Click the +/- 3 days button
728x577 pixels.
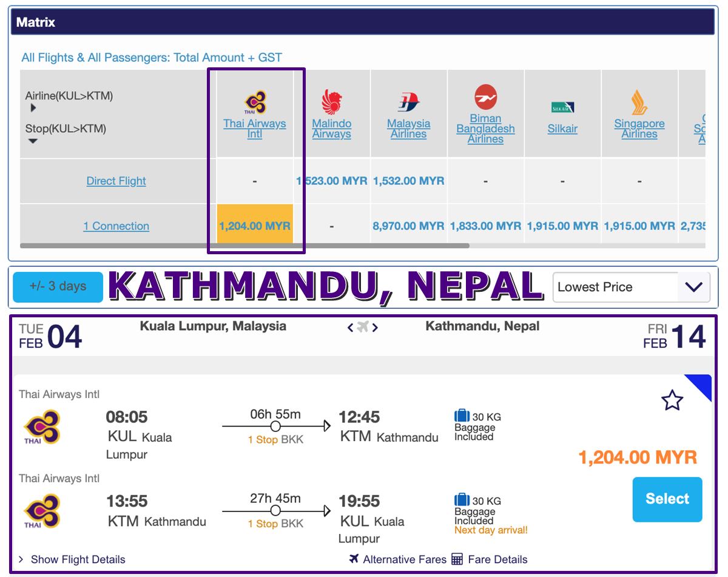point(58,286)
